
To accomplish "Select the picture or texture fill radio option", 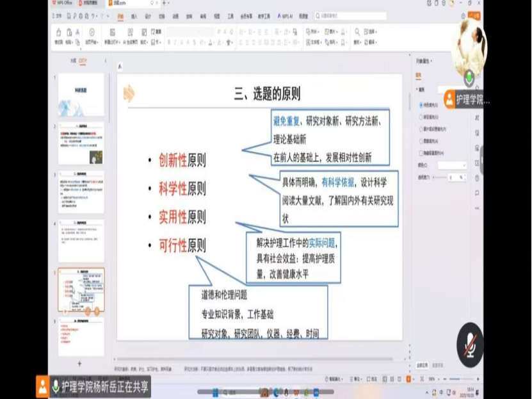I will [x=421, y=129].
